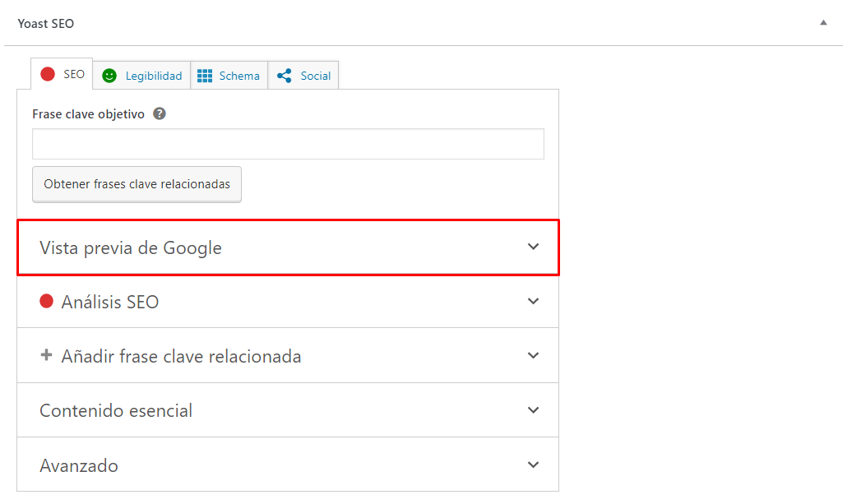Click the plus icon before Añadir frase clave

point(46,355)
